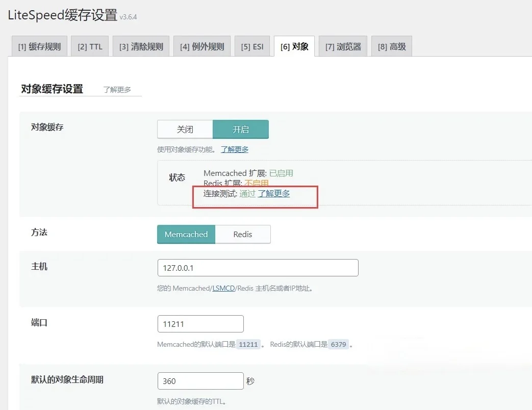This screenshot has height=410, width=532.
Task: Open the [1] 缓存规则 tab
Action: point(39,46)
